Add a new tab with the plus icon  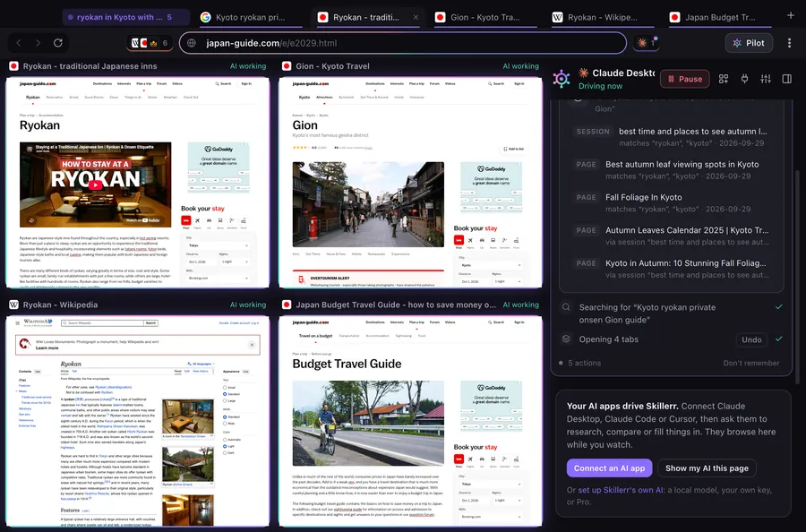(791, 15)
